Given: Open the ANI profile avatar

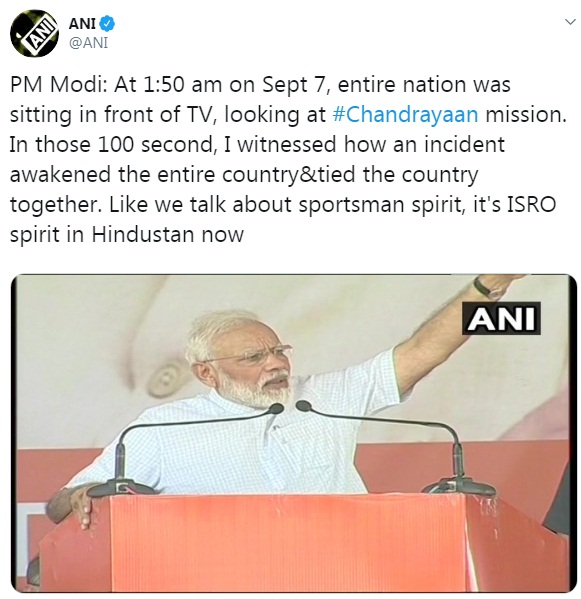Looking at the screenshot, I should coord(34,32).
